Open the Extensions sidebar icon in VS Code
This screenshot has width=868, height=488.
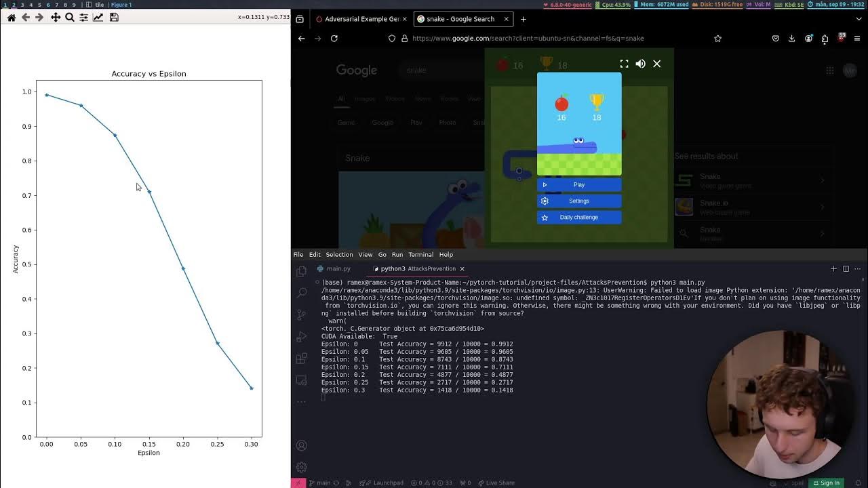(x=302, y=359)
